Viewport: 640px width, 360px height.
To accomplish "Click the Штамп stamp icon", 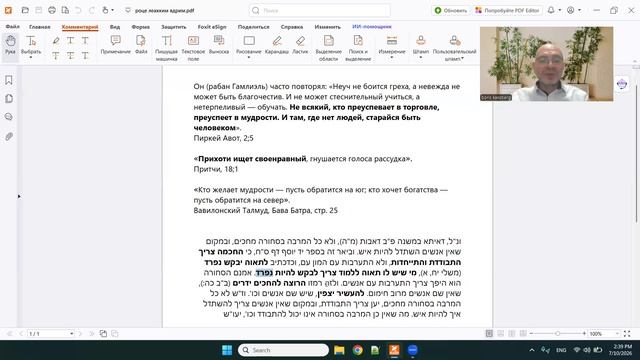I will [421, 40].
